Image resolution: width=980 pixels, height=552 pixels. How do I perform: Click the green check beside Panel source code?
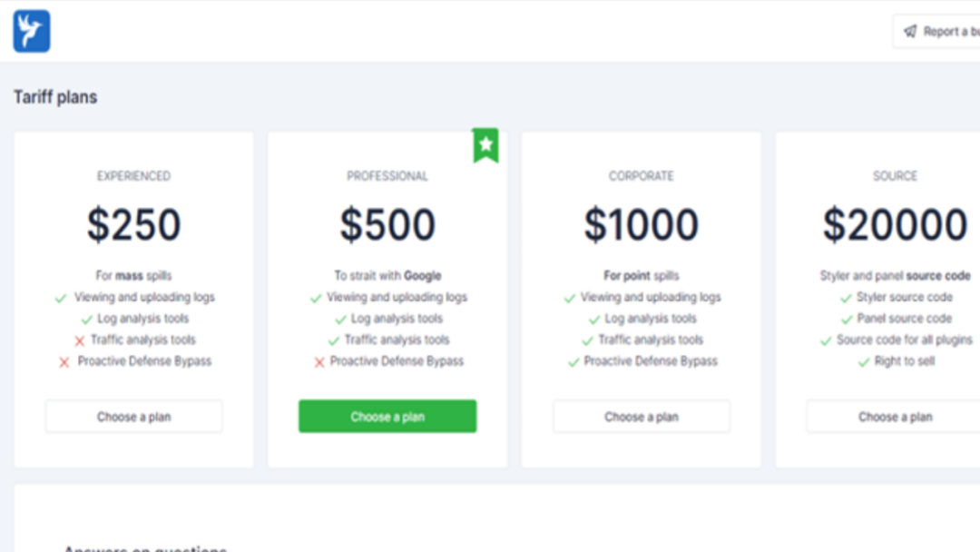tap(847, 320)
